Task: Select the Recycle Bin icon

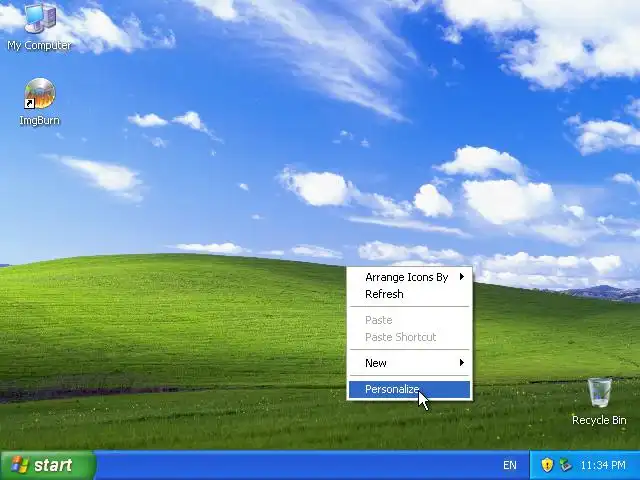Action: (x=599, y=402)
